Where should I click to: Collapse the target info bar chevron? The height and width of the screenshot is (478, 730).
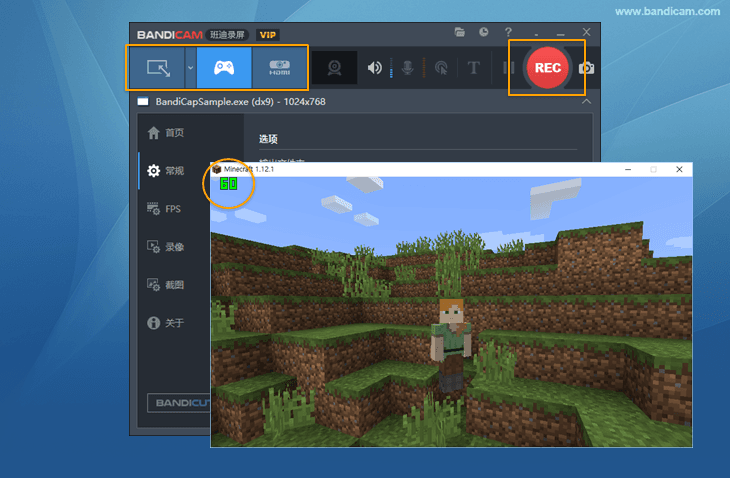pyautogui.click(x=587, y=101)
